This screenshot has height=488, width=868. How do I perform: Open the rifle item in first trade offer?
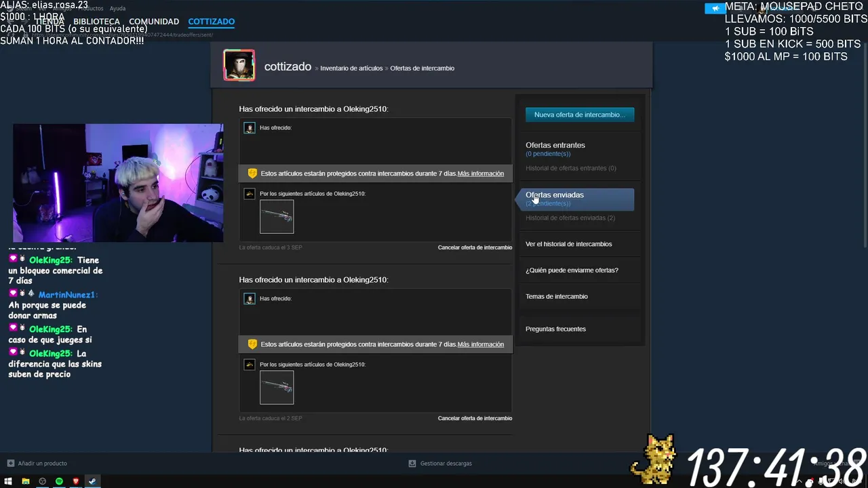pyautogui.click(x=277, y=217)
